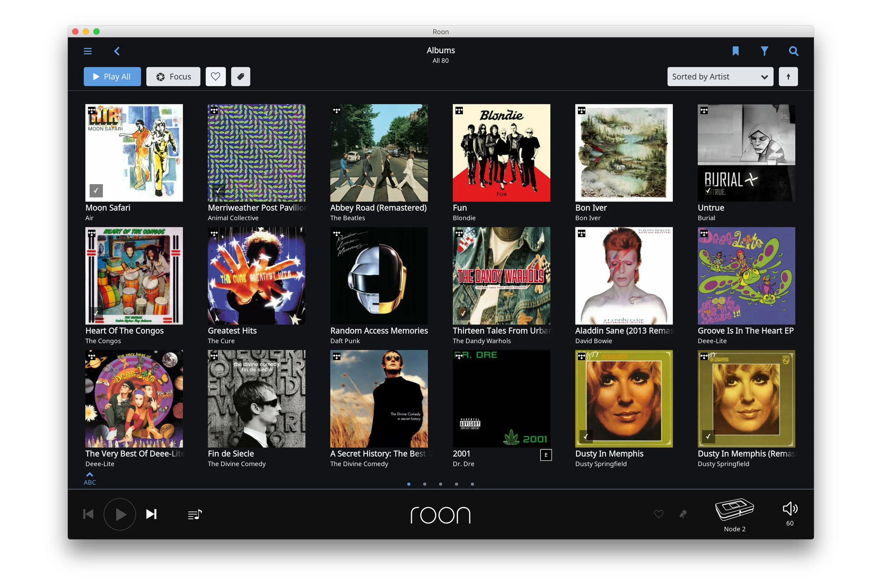Open the Dr. Dre artist name
Viewport: 882px width, 588px height.
463,464
